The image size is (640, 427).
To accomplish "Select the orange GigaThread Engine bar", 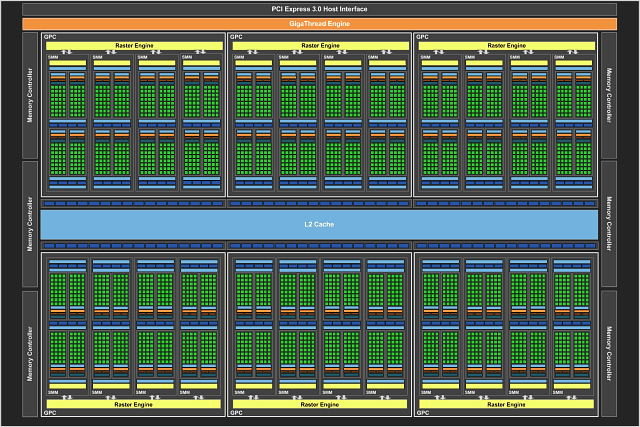I will pyautogui.click(x=319, y=23).
